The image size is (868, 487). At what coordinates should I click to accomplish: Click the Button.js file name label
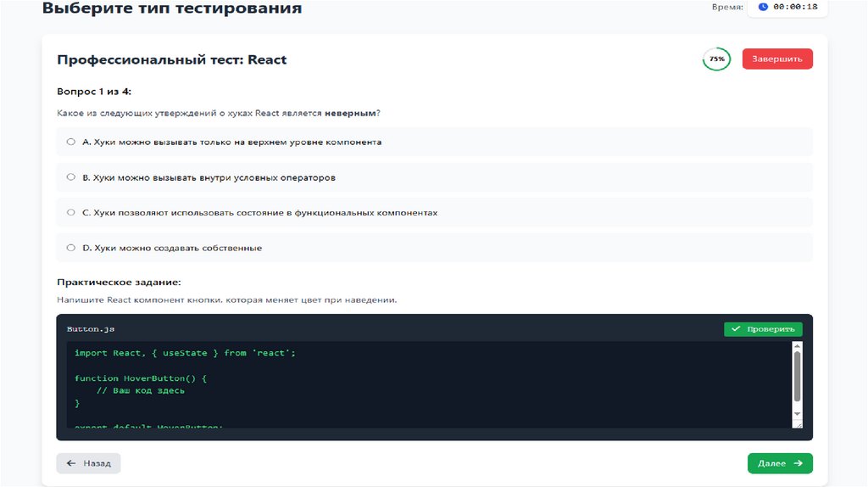coord(91,329)
